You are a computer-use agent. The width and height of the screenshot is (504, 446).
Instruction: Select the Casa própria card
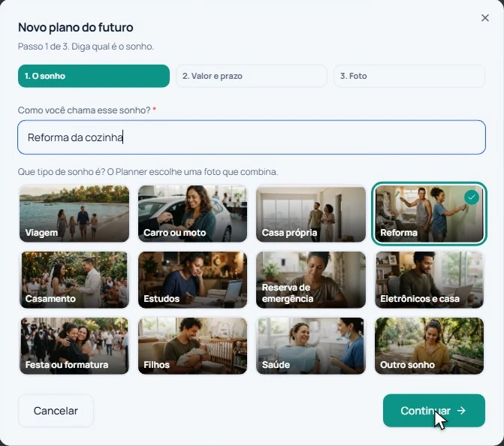(311, 214)
